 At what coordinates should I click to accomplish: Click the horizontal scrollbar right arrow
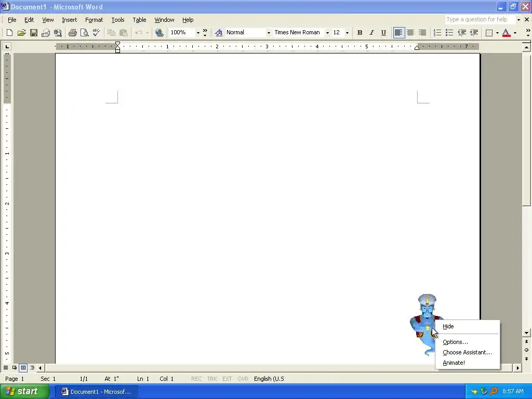tap(518, 367)
